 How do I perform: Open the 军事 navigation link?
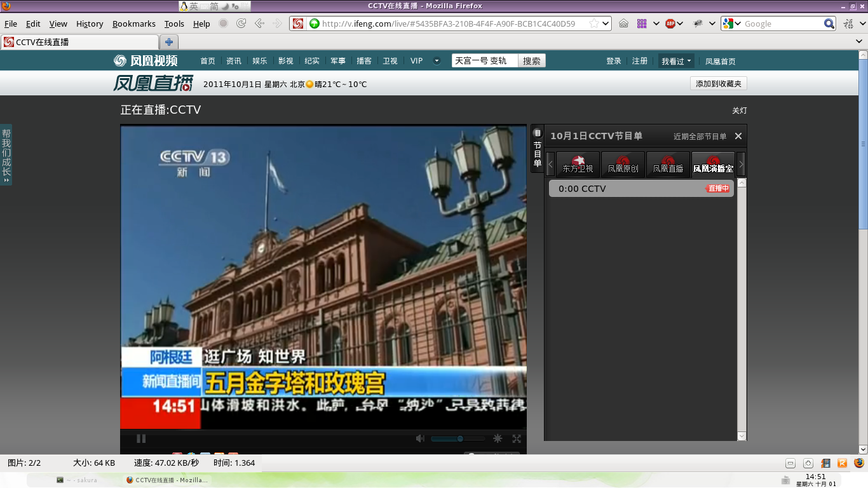(x=338, y=61)
